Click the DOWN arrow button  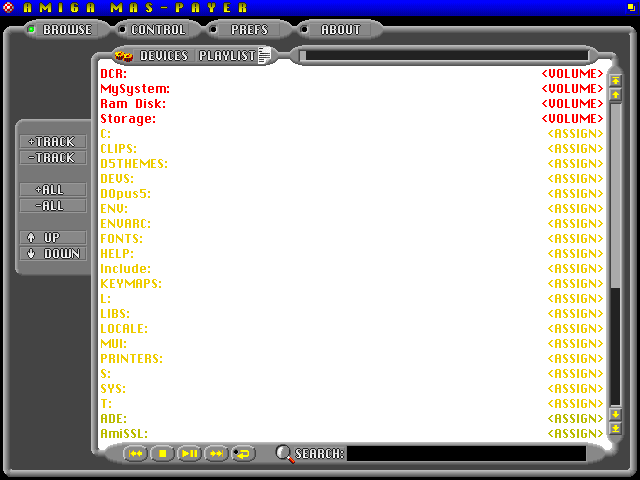(x=52, y=254)
